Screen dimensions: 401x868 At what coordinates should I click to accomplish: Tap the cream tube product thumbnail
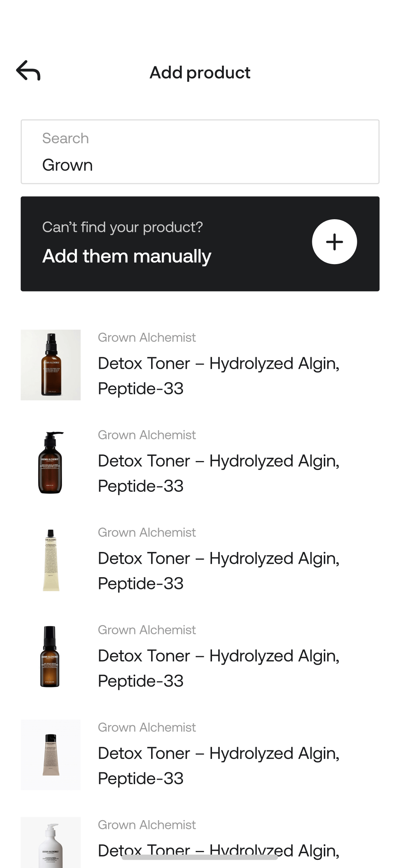[51, 560]
